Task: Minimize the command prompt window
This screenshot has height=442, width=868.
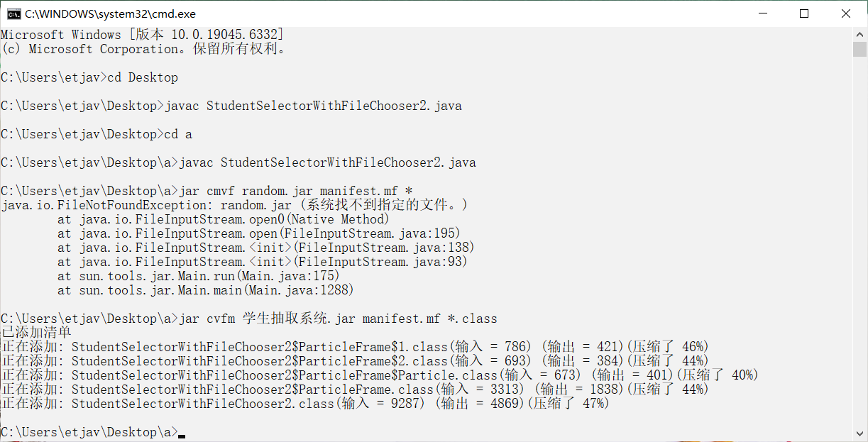Action: pos(762,13)
